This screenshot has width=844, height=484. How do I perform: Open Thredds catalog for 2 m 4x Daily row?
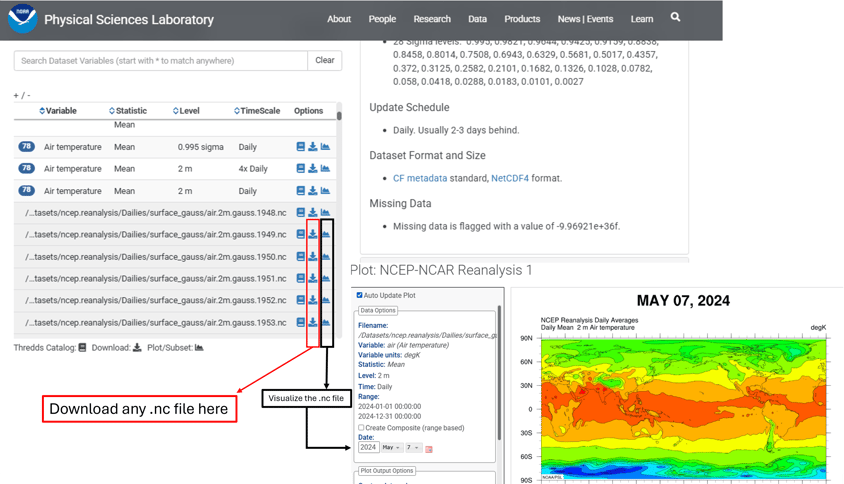[x=301, y=169]
